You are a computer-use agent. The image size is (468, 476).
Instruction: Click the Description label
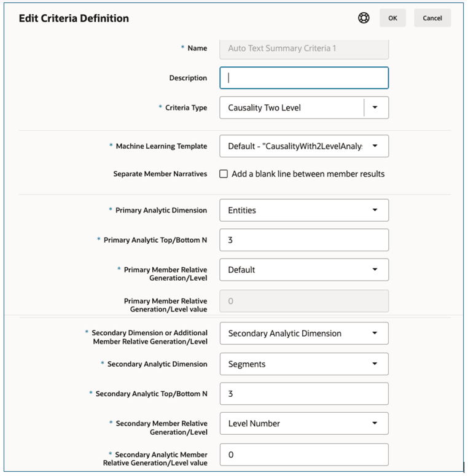click(188, 78)
